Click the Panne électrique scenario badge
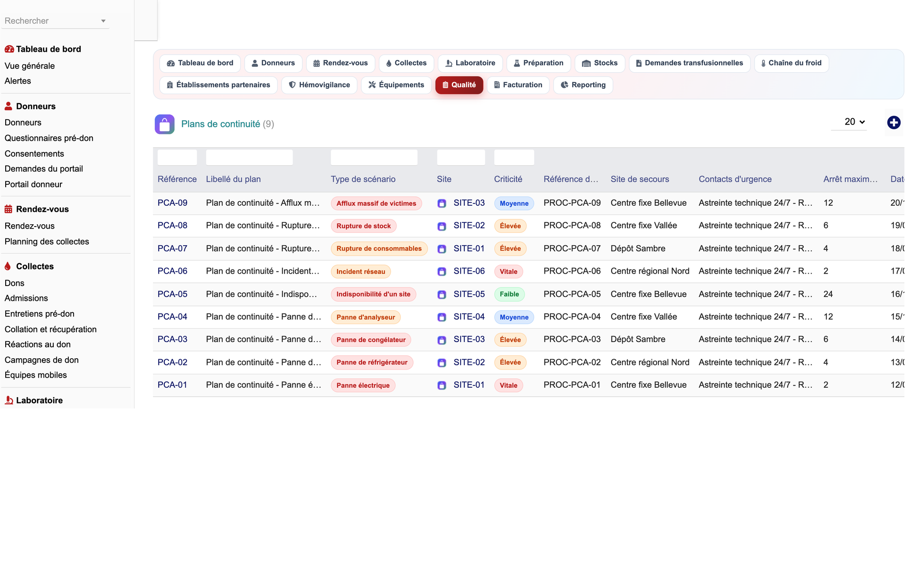 (363, 385)
